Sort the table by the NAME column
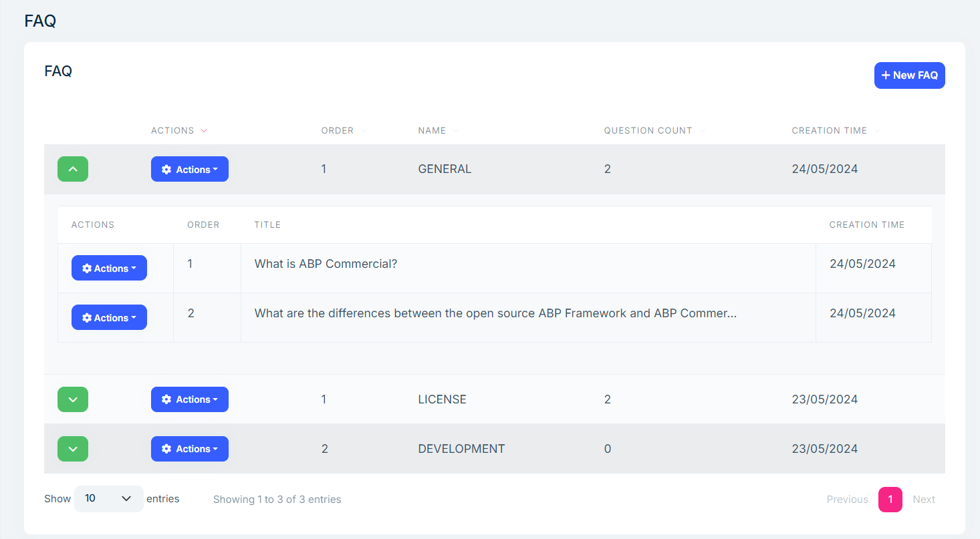 click(437, 130)
